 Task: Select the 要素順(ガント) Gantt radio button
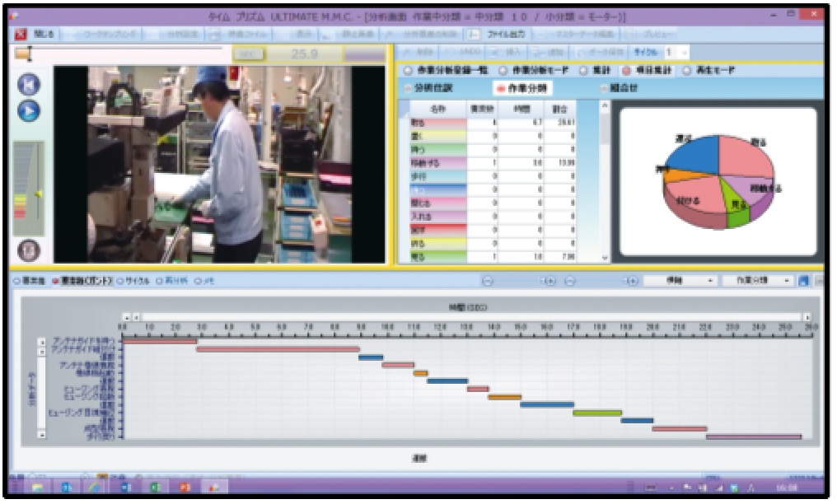(55, 281)
